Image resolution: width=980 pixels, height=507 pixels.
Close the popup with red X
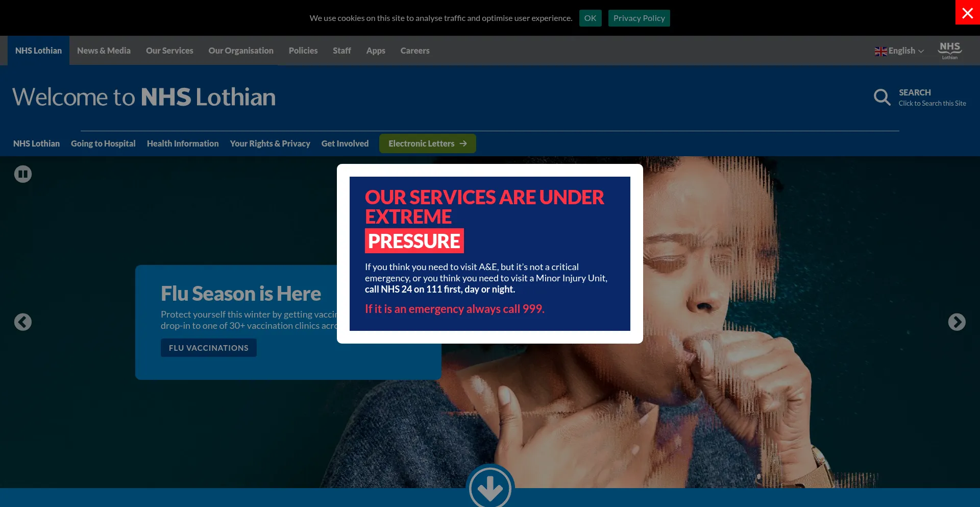pos(968,12)
